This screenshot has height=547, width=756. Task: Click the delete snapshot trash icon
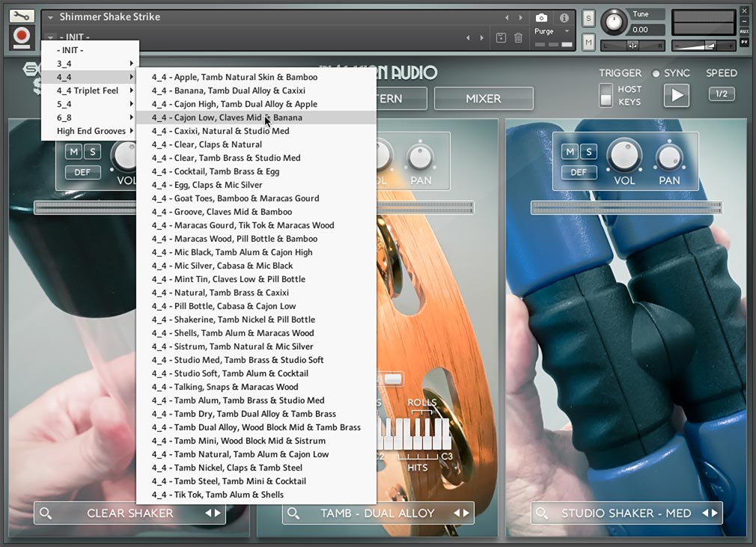[519, 38]
